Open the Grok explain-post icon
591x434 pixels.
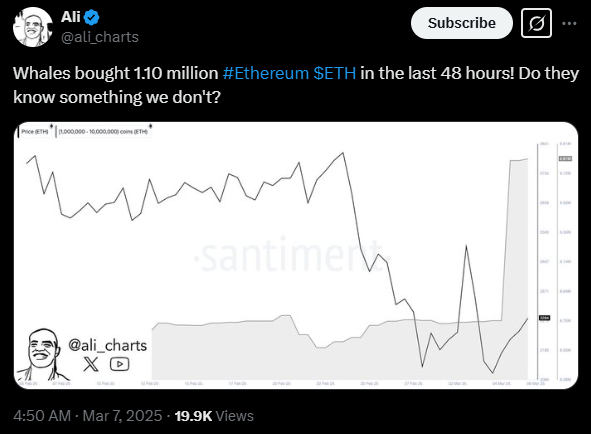536,23
